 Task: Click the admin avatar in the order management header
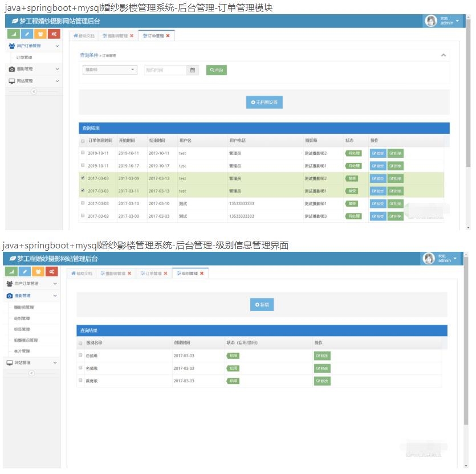[x=430, y=21]
